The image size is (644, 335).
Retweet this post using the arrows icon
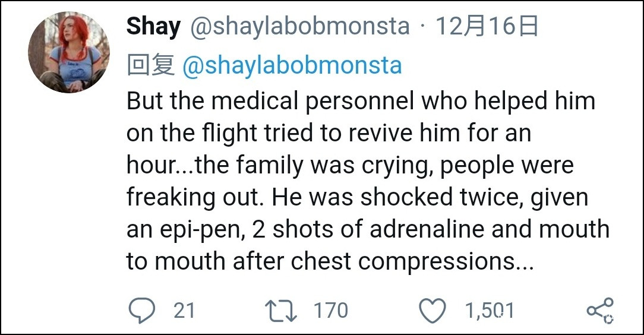[281, 310]
